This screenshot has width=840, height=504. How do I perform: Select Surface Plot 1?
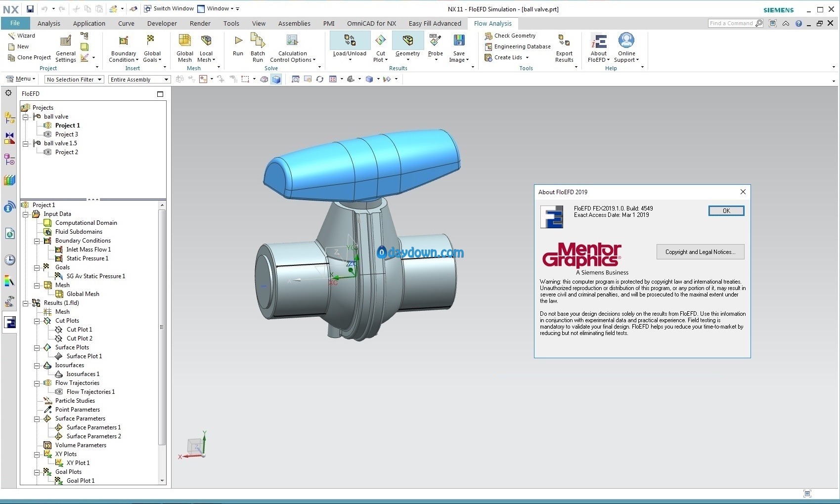pyautogui.click(x=85, y=356)
